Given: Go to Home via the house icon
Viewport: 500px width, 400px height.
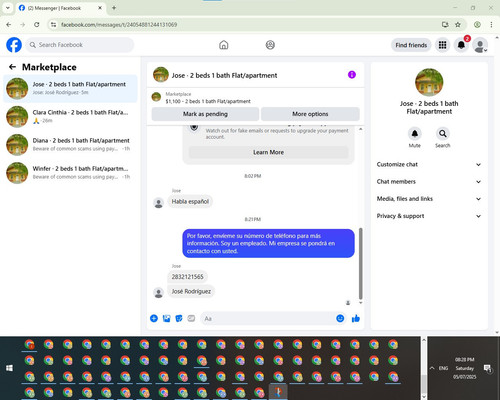Looking at the screenshot, I should [x=224, y=45].
